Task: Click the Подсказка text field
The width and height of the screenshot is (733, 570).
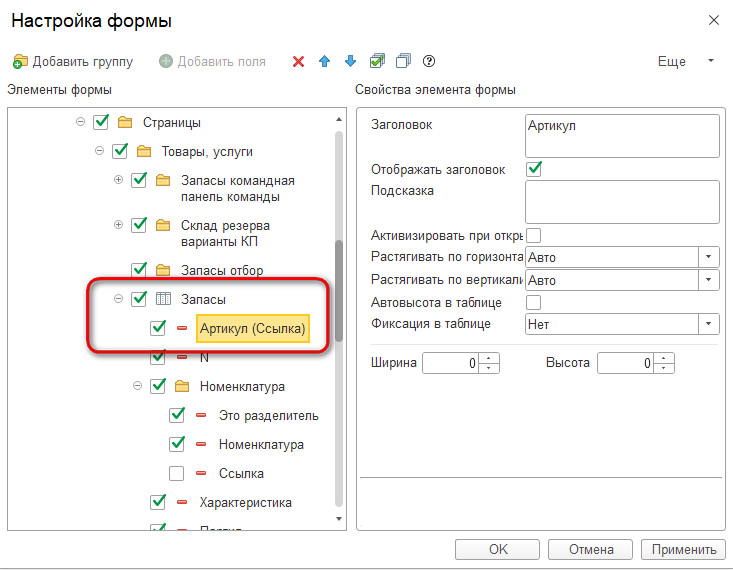Action: click(622, 202)
